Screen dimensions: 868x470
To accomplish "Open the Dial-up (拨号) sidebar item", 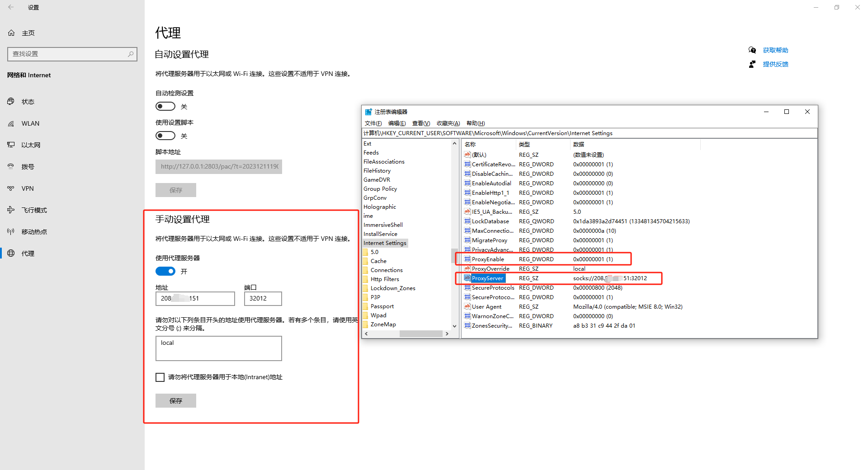I will tap(28, 167).
